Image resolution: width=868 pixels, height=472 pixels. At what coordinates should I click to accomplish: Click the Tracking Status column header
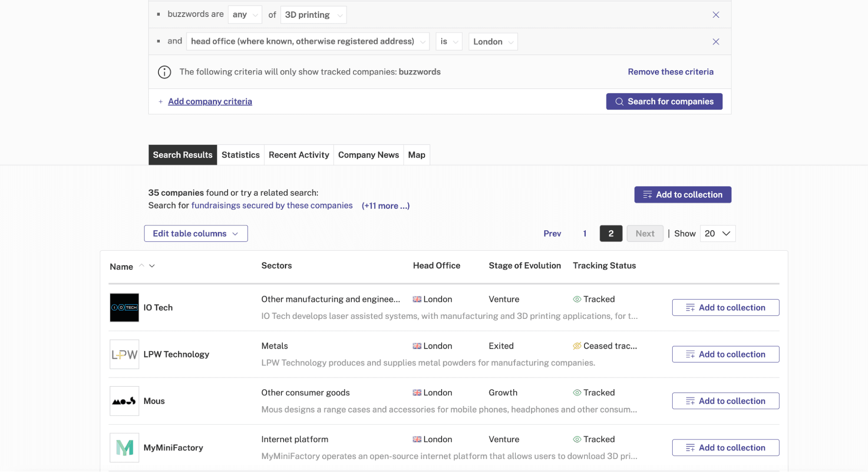[604, 265]
